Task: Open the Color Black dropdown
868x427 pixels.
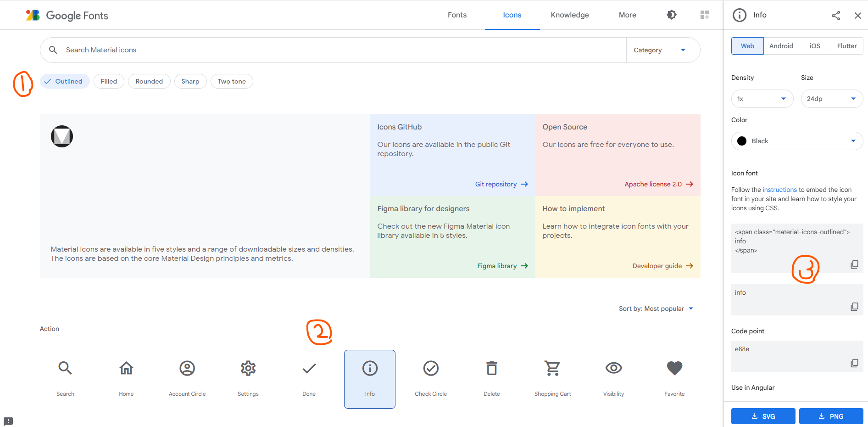Action: (x=797, y=141)
